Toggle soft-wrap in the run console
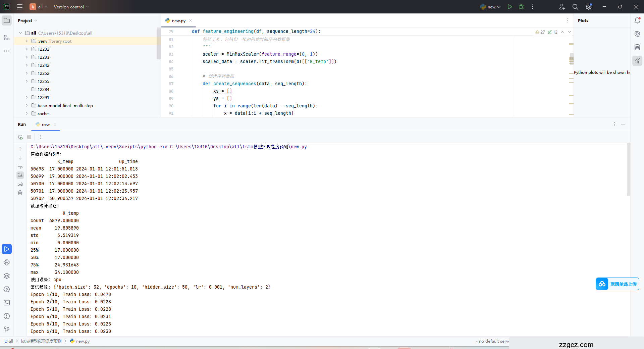 tap(20, 167)
